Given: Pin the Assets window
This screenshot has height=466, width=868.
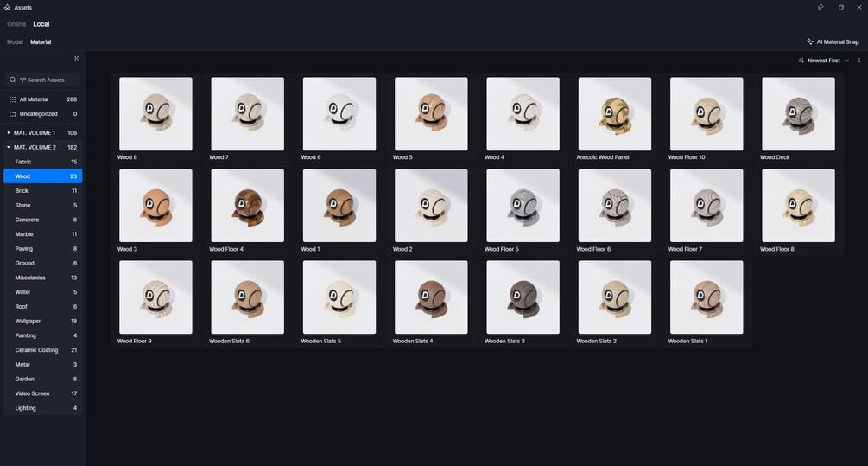Looking at the screenshot, I should pos(820,8).
